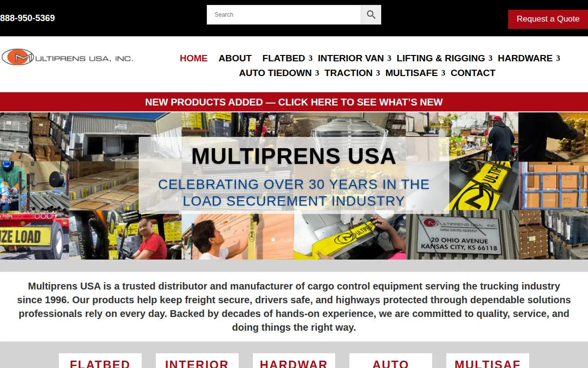Expand the TRACTION submenu arrow

(378, 73)
